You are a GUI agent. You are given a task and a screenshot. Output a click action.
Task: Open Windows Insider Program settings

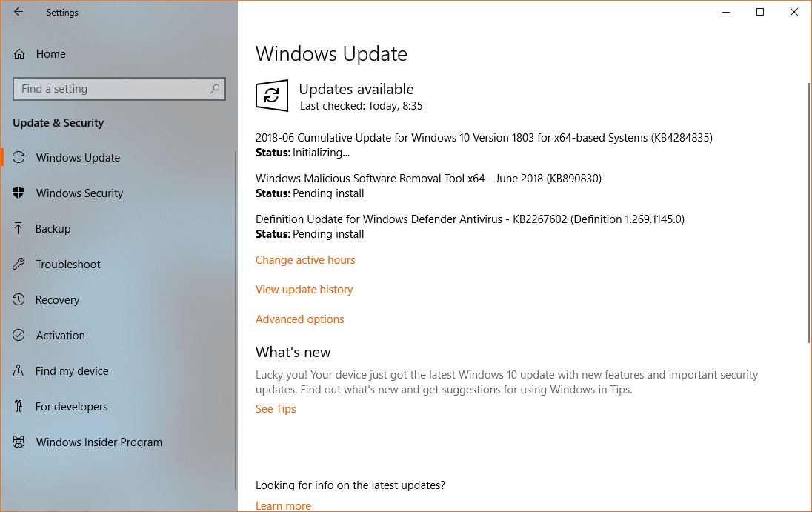click(x=99, y=442)
